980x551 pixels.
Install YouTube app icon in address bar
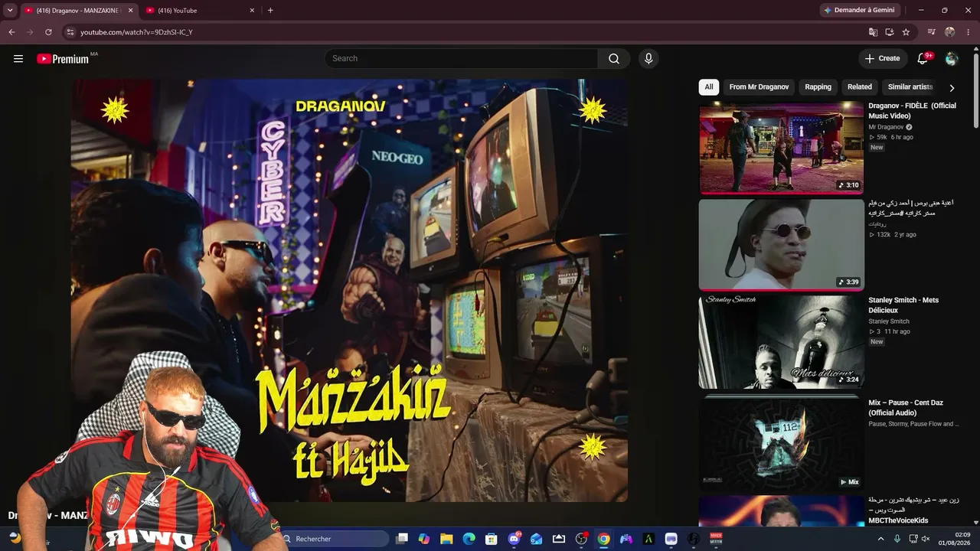[890, 32]
